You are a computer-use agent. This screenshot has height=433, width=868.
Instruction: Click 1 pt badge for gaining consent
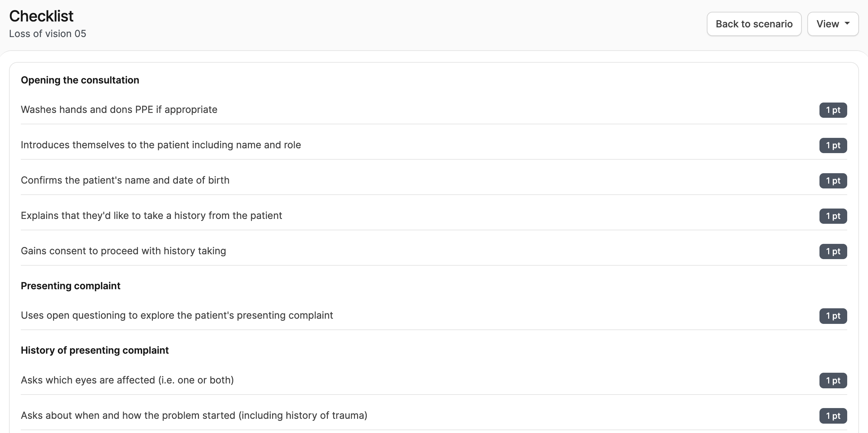(x=833, y=251)
